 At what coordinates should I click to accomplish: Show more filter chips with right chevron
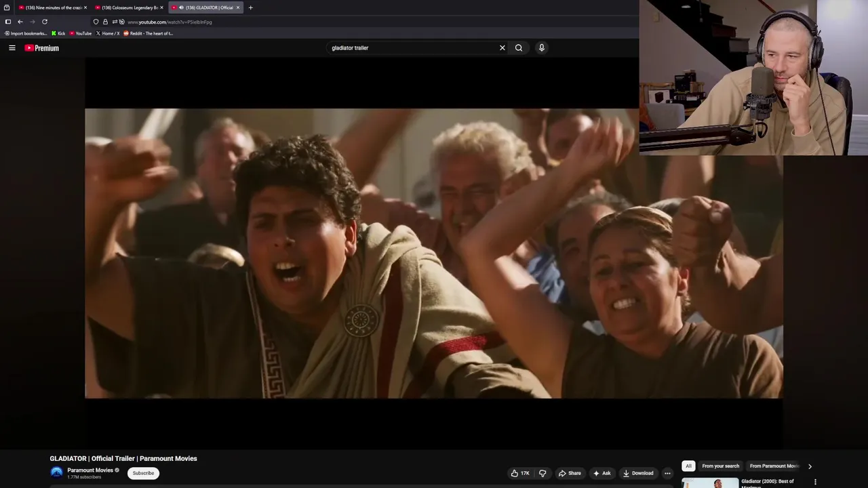tap(810, 466)
